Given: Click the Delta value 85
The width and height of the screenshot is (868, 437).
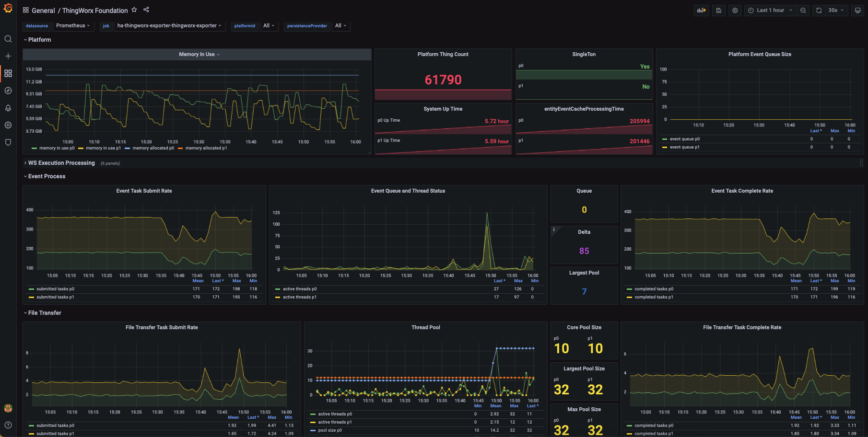Looking at the screenshot, I should (x=584, y=251).
